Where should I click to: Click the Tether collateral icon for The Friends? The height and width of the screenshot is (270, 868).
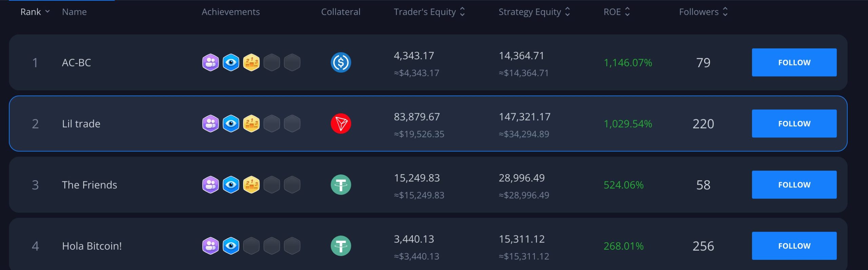pyautogui.click(x=340, y=185)
